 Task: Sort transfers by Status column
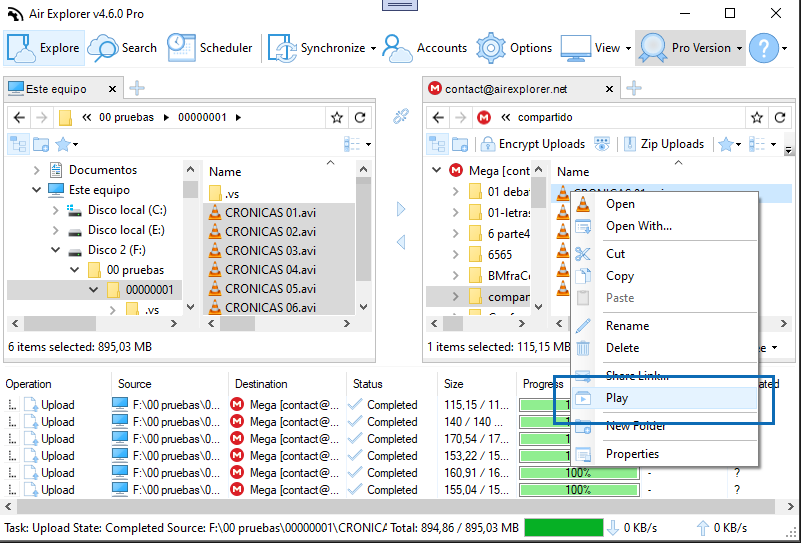coord(391,384)
